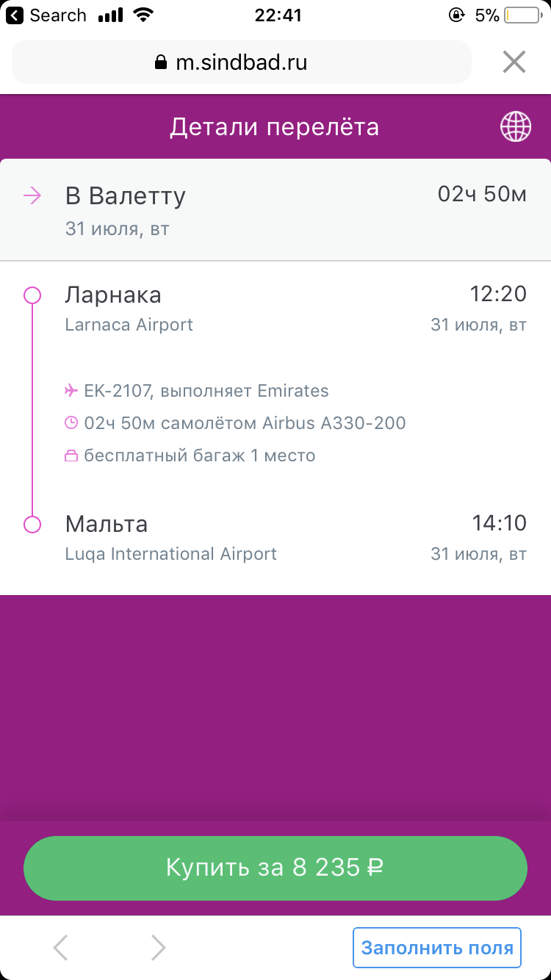Go back with the left chevron
The image size is (551, 980).
click(x=61, y=948)
